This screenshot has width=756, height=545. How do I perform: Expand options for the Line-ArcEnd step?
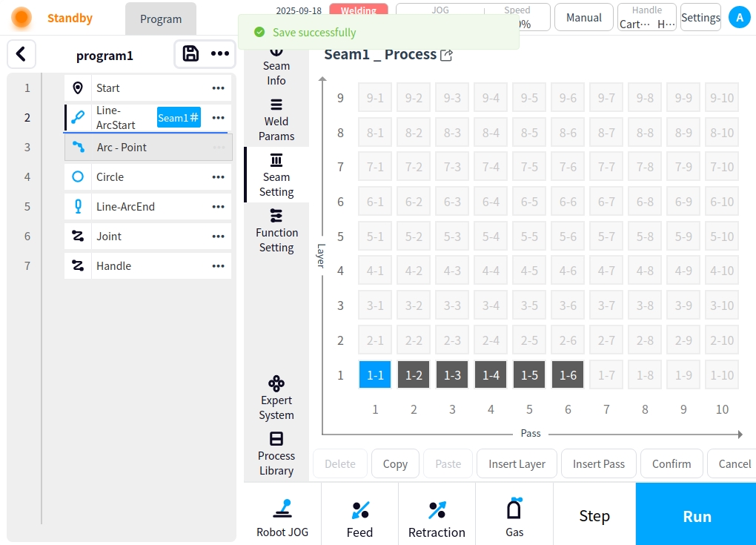218,206
